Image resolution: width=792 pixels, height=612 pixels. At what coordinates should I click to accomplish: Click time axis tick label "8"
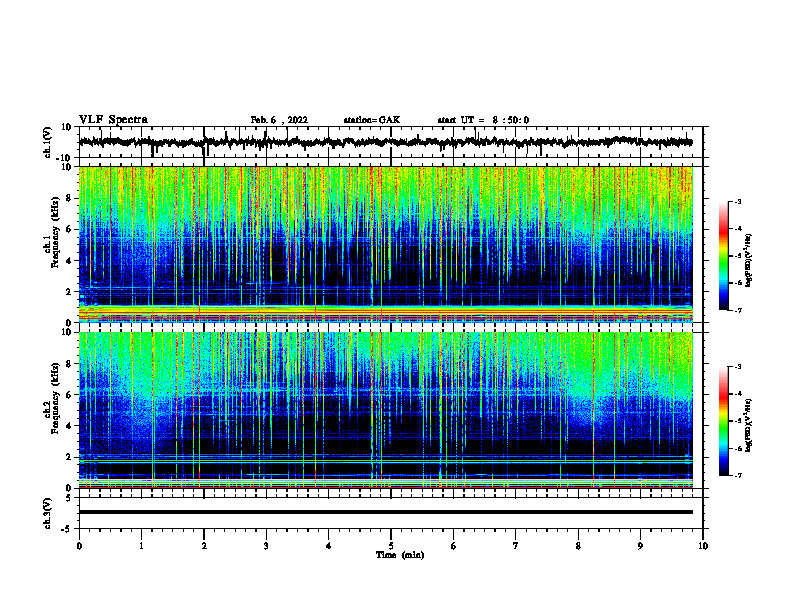(578, 546)
